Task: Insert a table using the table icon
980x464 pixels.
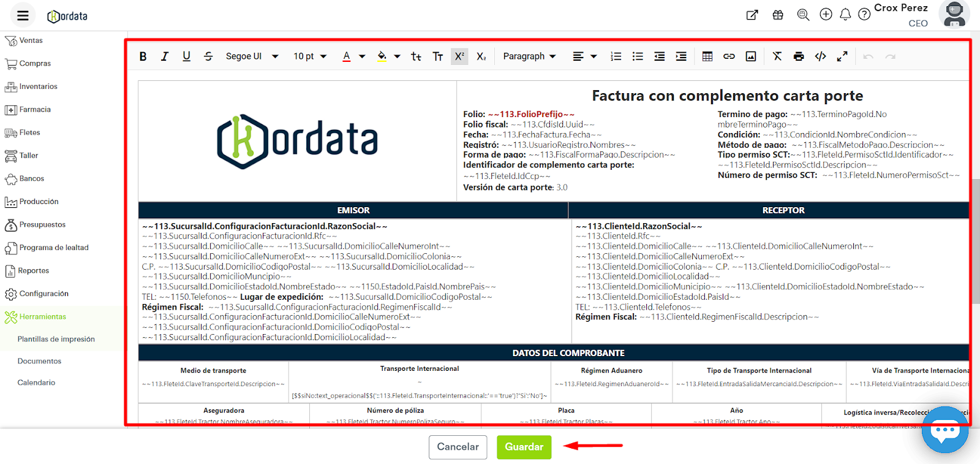Action: 707,56
